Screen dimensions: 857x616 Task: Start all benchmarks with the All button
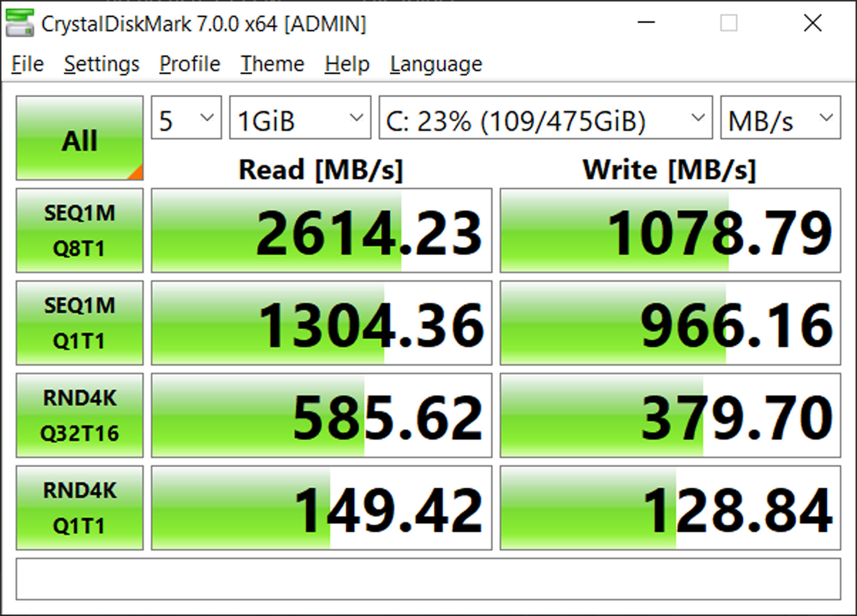[x=79, y=138]
